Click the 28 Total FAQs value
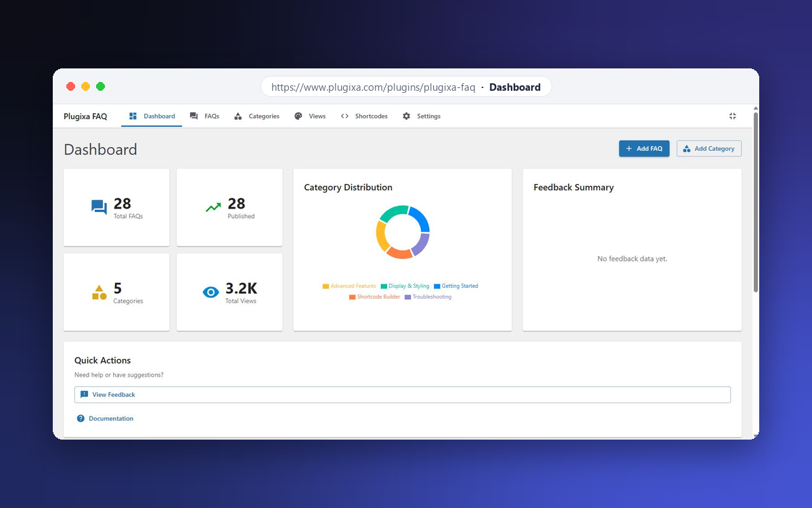The height and width of the screenshot is (508, 812). [x=122, y=203]
